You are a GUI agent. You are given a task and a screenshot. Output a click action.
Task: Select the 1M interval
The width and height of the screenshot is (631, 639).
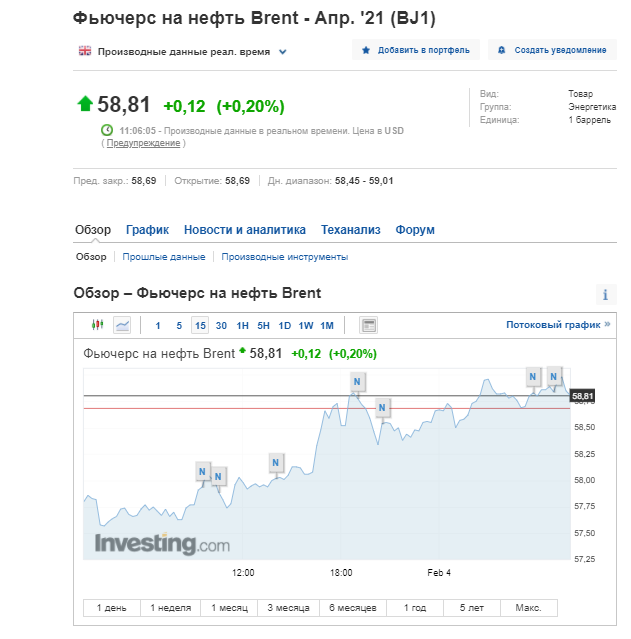point(327,326)
